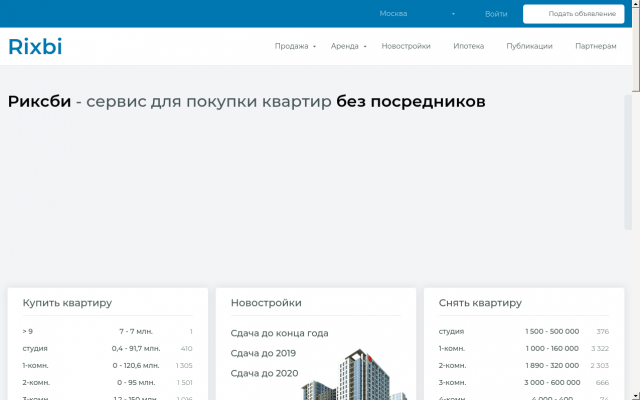
Task: Open the Москва city selector dropdown
Action: click(417, 13)
